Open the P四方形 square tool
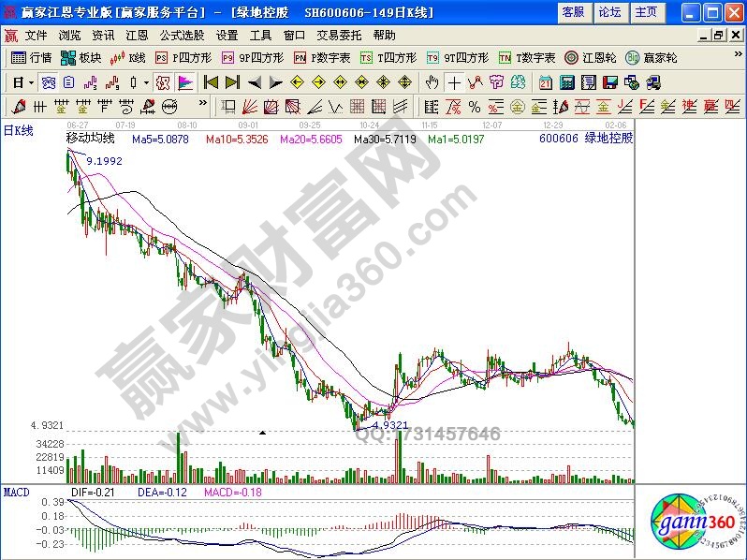The height and width of the screenshot is (560, 747). (x=185, y=57)
